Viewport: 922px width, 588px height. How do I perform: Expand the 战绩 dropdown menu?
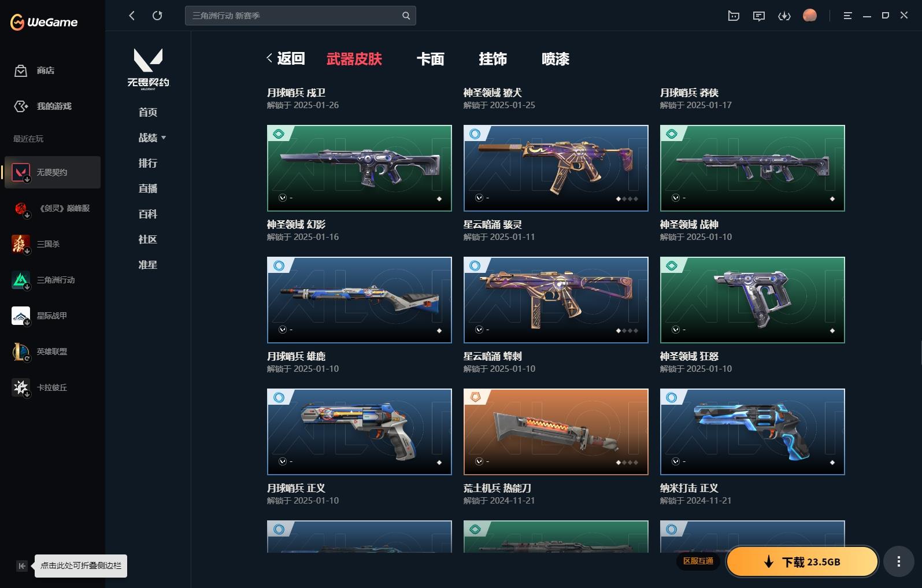click(x=152, y=138)
